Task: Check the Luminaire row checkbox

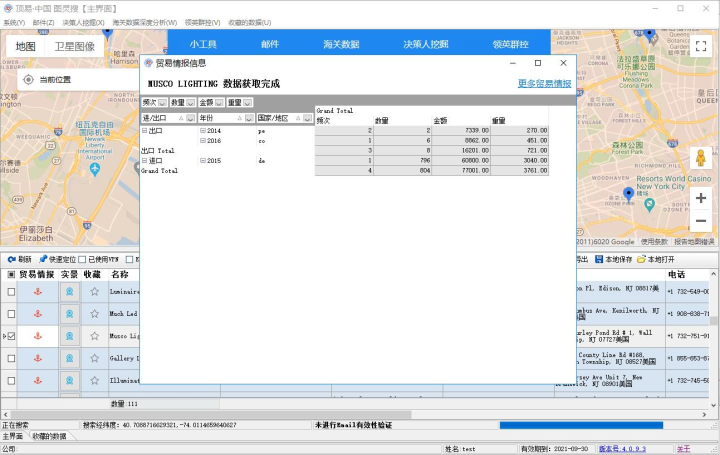Action: point(11,292)
